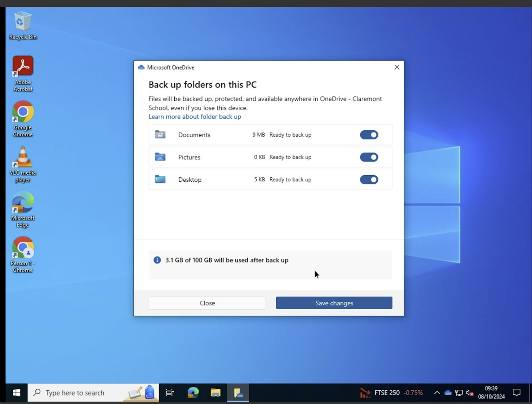Open Task View on the taskbar
The height and width of the screenshot is (404, 532).
tap(170, 393)
